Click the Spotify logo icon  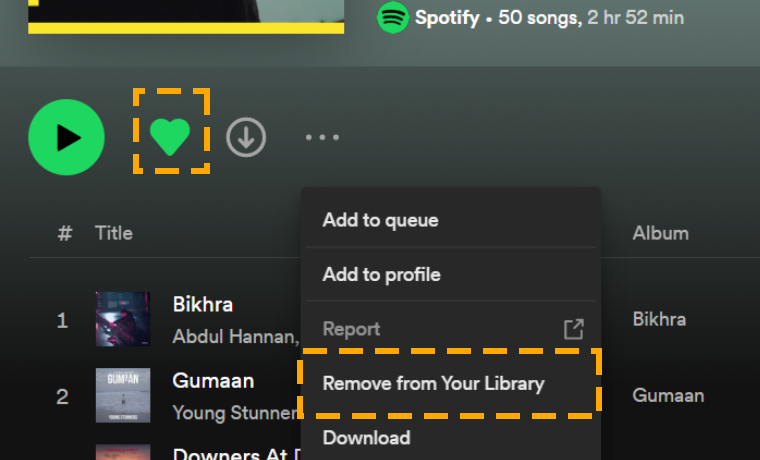tap(393, 17)
